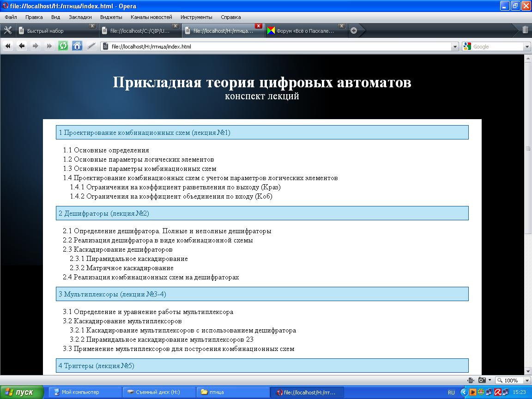Open section 2 Дешифраторы (лекция №2)
The width and height of the screenshot is (532, 399).
pos(104,213)
